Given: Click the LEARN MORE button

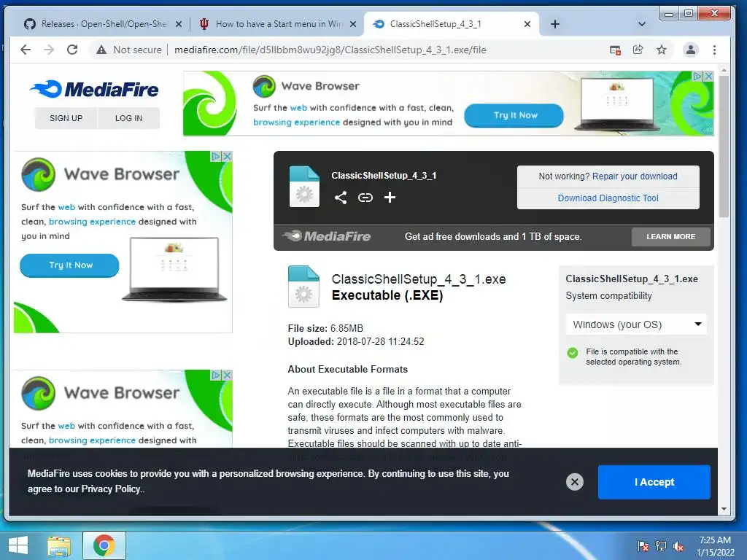Looking at the screenshot, I should coord(671,237).
